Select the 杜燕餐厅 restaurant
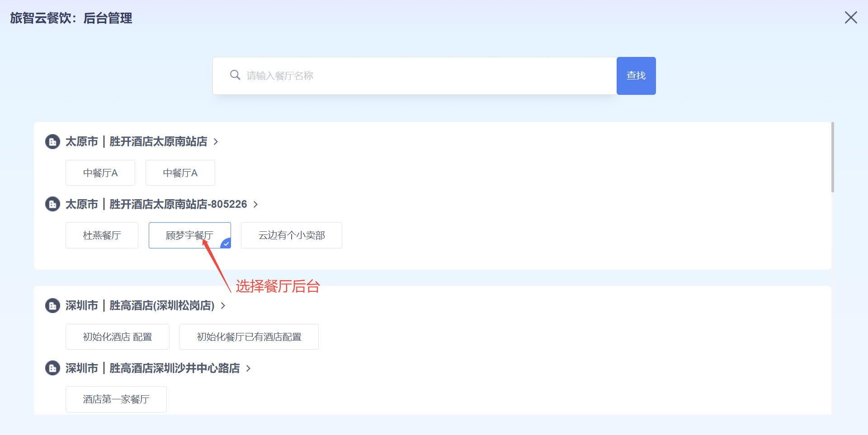This screenshot has height=435, width=868. coord(102,235)
